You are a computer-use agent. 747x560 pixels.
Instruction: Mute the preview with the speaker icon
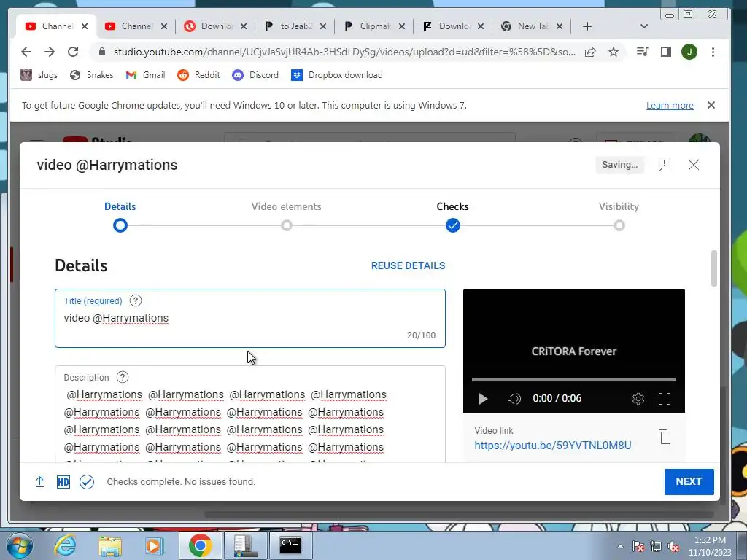tap(514, 399)
